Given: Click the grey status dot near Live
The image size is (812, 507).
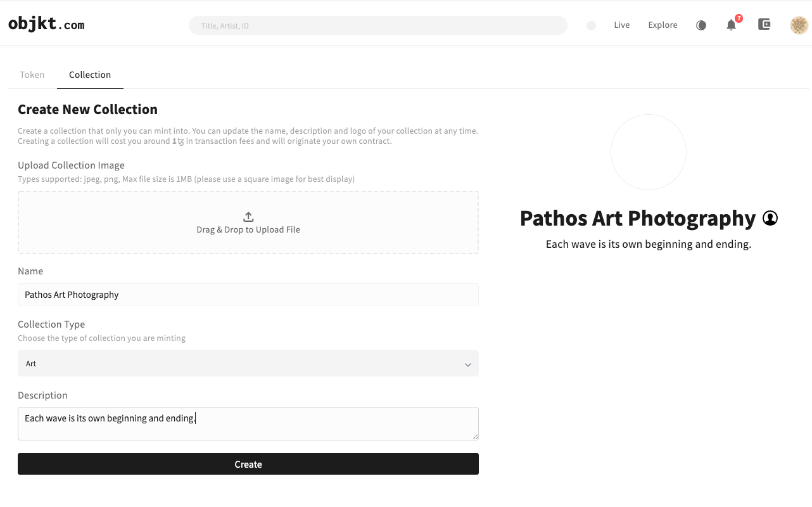Looking at the screenshot, I should tap(591, 25).
